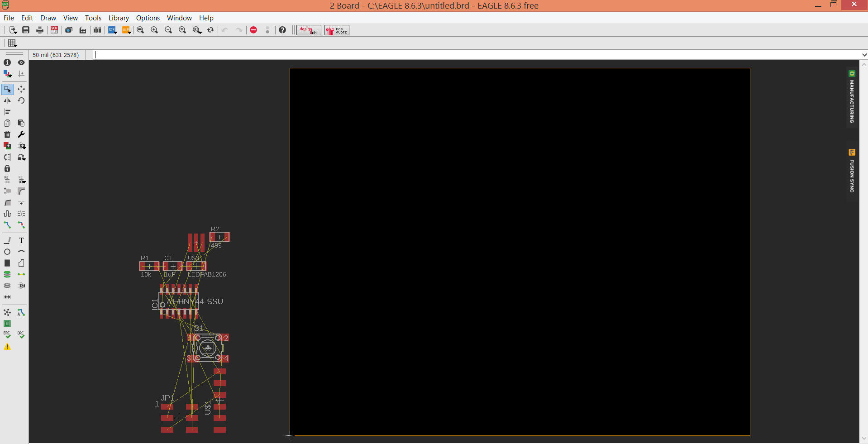Select the Line draw tool

click(7, 240)
